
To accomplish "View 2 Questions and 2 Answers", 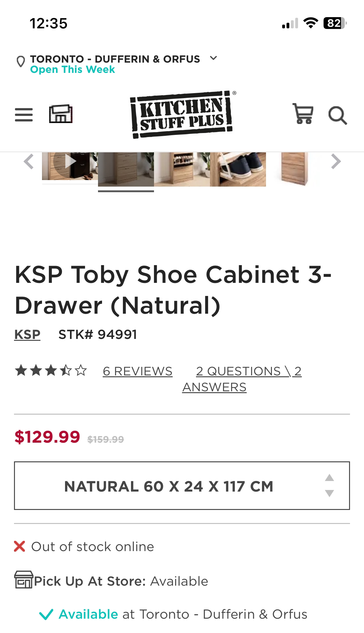I will pyautogui.click(x=242, y=379).
